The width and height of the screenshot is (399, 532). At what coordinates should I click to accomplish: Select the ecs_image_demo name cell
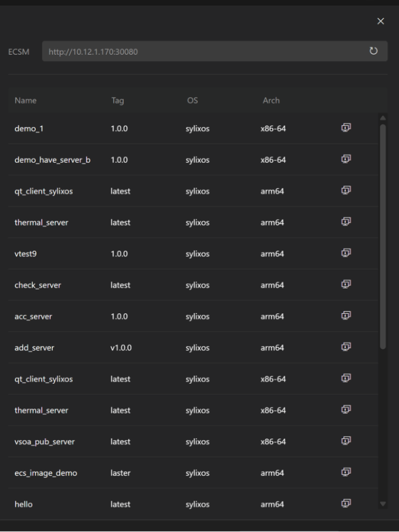click(46, 473)
